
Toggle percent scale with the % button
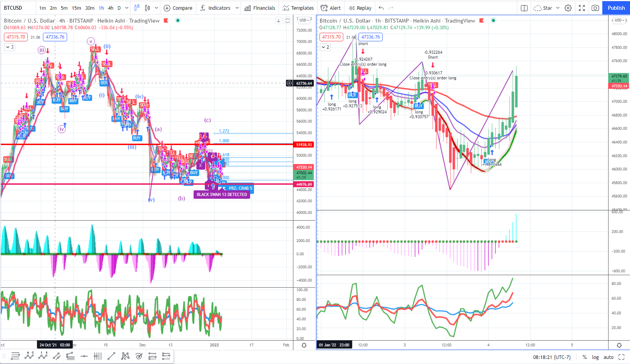point(585,357)
